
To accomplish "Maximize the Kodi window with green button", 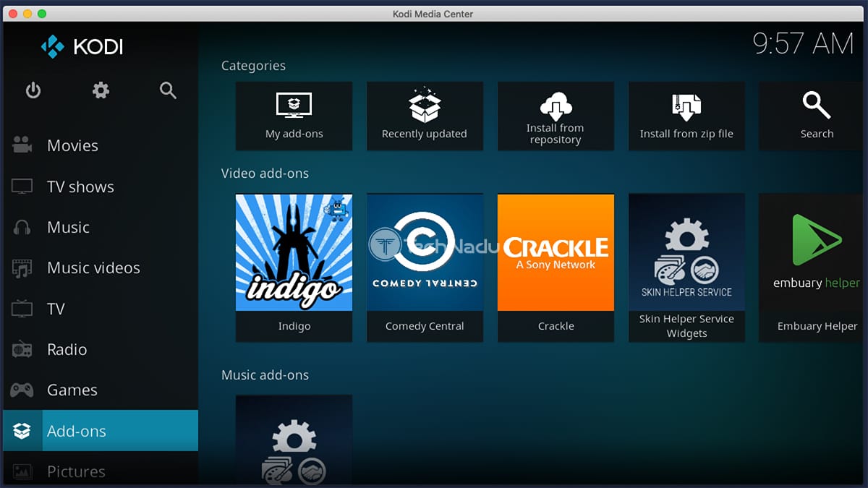I will tap(42, 14).
